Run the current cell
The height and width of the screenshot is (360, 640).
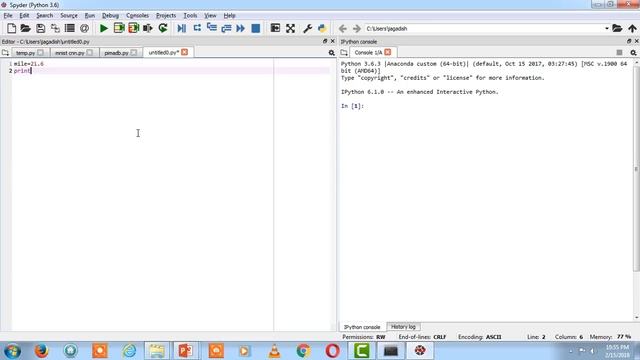[x=119, y=28]
